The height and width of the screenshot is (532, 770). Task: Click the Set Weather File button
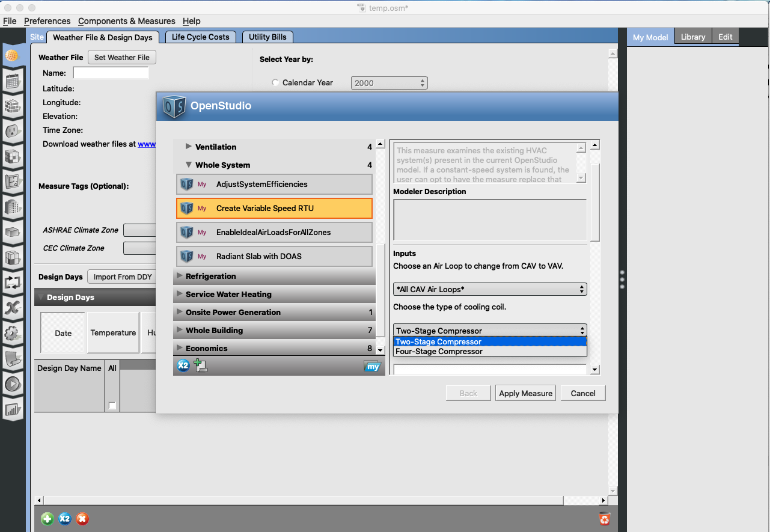(121, 57)
